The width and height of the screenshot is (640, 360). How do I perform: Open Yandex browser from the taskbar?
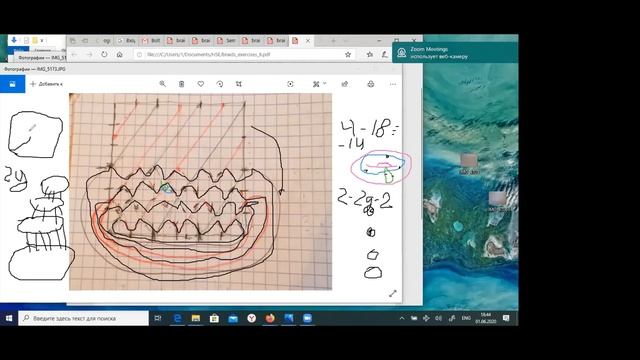tap(251, 318)
